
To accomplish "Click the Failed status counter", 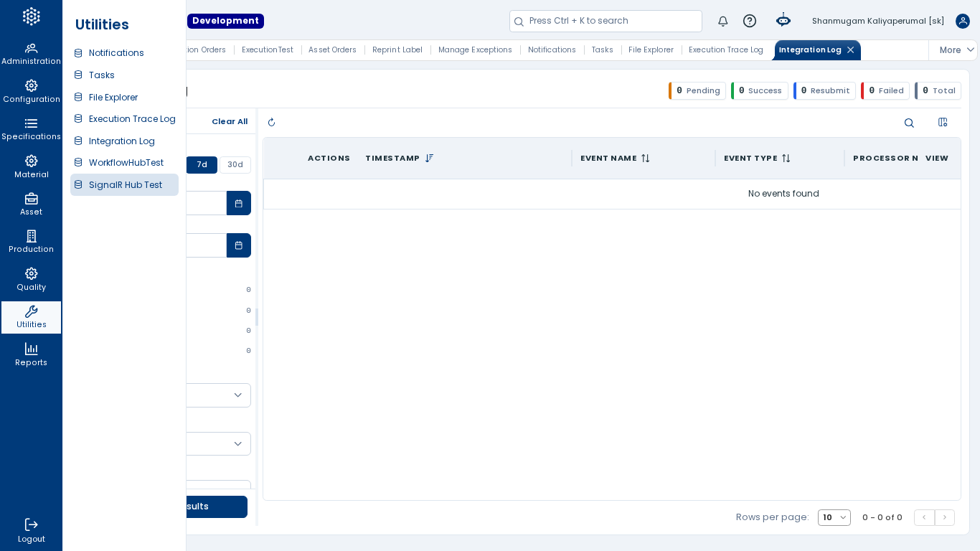I will [885, 90].
